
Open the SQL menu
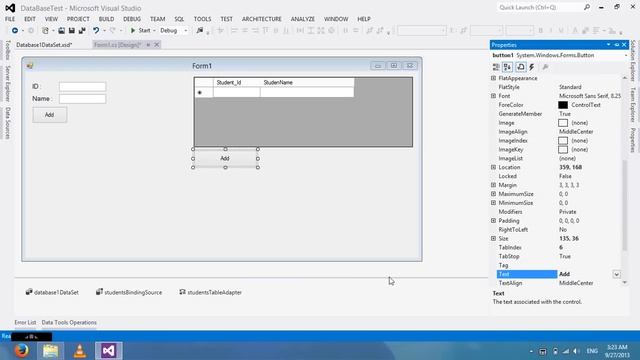tap(179, 19)
